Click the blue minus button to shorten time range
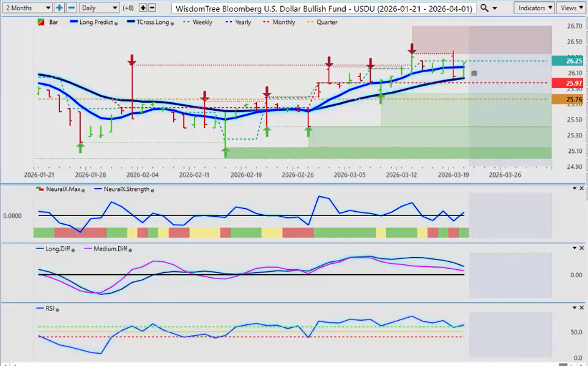The height and width of the screenshot is (366, 588). pyautogui.click(x=71, y=8)
